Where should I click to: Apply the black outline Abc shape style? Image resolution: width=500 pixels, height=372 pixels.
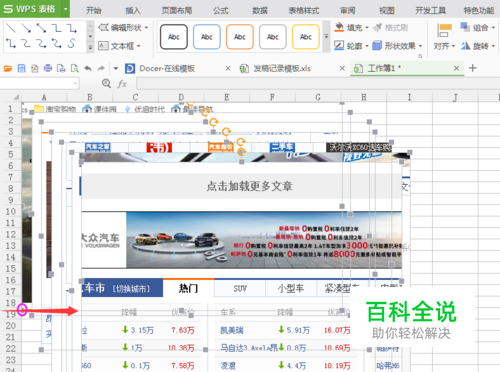click(174, 37)
